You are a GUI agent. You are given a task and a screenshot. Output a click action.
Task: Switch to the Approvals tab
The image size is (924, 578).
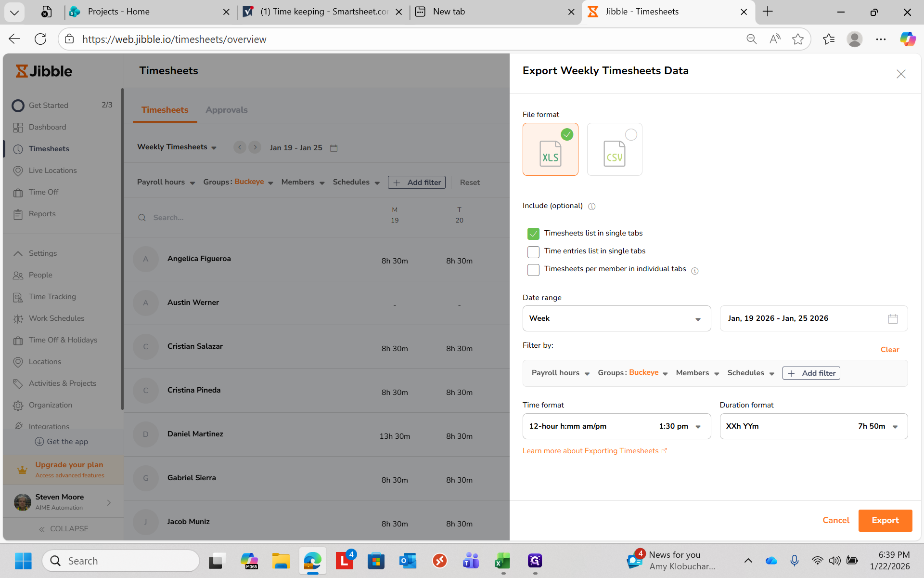tap(226, 110)
